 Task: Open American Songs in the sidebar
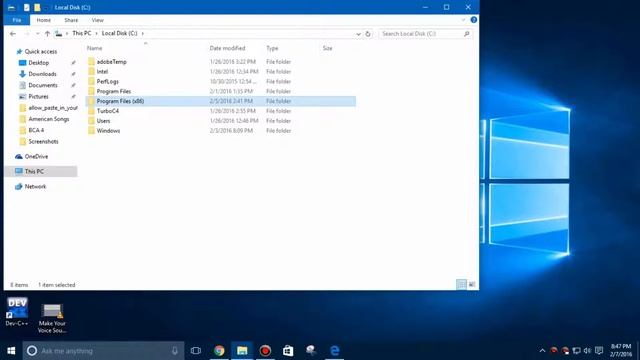(x=49, y=119)
